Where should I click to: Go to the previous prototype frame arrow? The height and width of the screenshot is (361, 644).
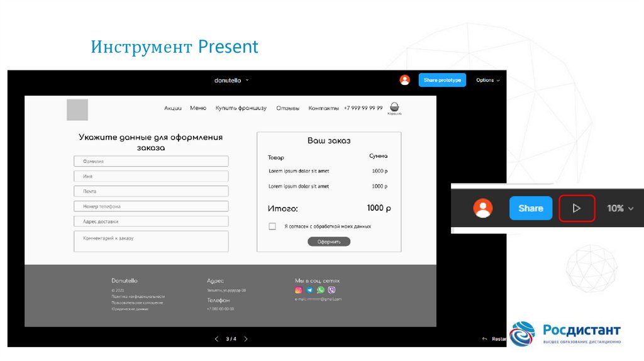pos(217,339)
